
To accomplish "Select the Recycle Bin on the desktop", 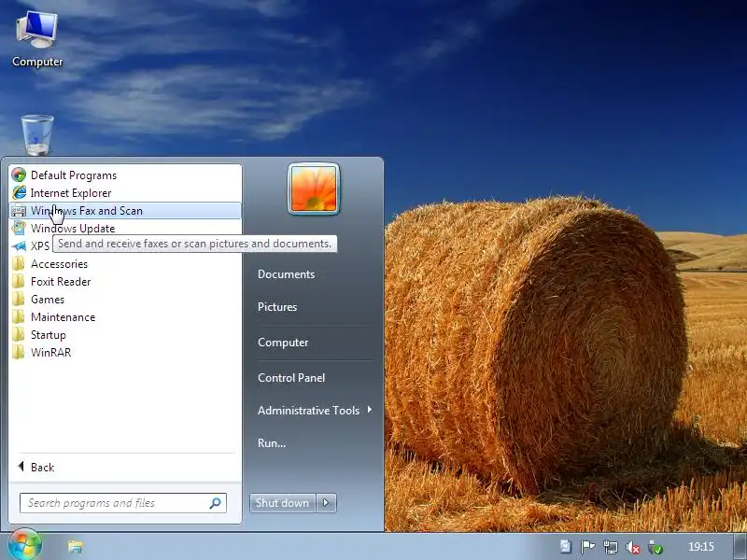I will click(x=37, y=135).
